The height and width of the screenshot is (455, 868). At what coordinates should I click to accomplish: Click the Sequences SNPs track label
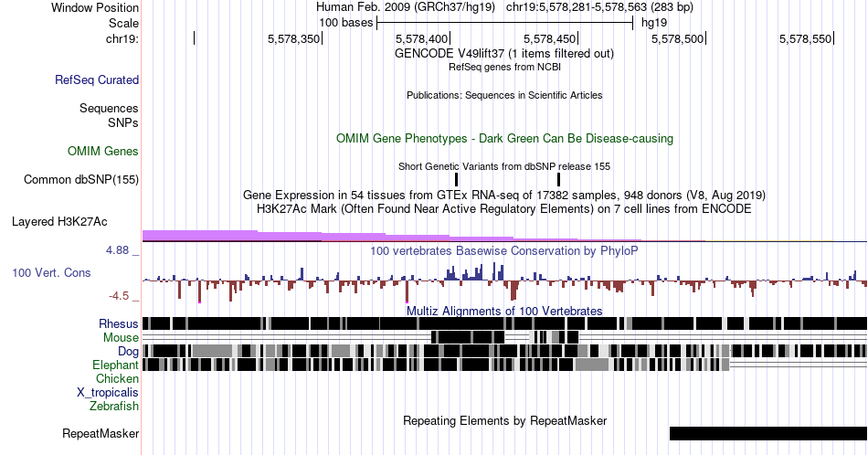(x=109, y=115)
